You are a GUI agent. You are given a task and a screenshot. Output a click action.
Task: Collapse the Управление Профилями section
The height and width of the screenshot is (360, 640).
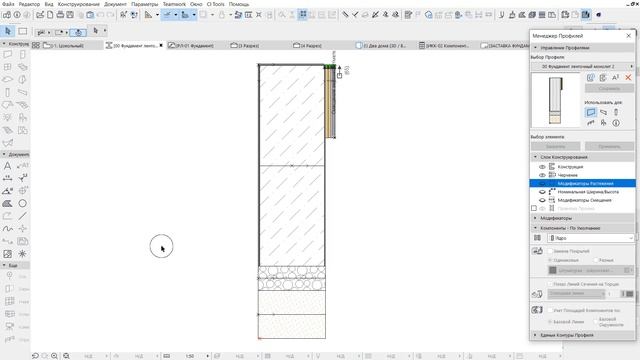pos(536,48)
